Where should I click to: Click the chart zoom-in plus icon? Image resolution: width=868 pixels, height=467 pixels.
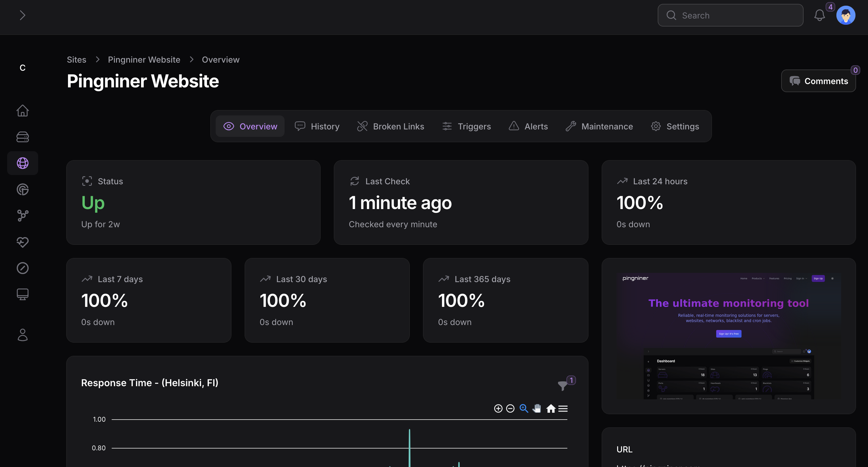[498, 409]
